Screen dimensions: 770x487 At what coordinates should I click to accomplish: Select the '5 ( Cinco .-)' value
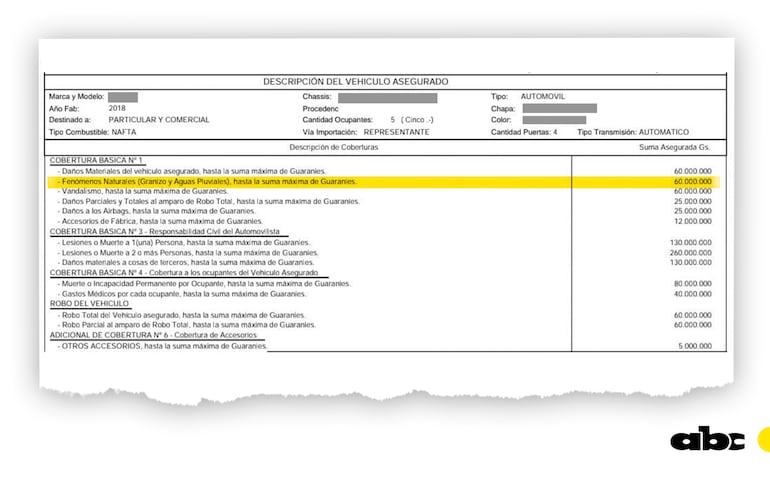point(412,120)
